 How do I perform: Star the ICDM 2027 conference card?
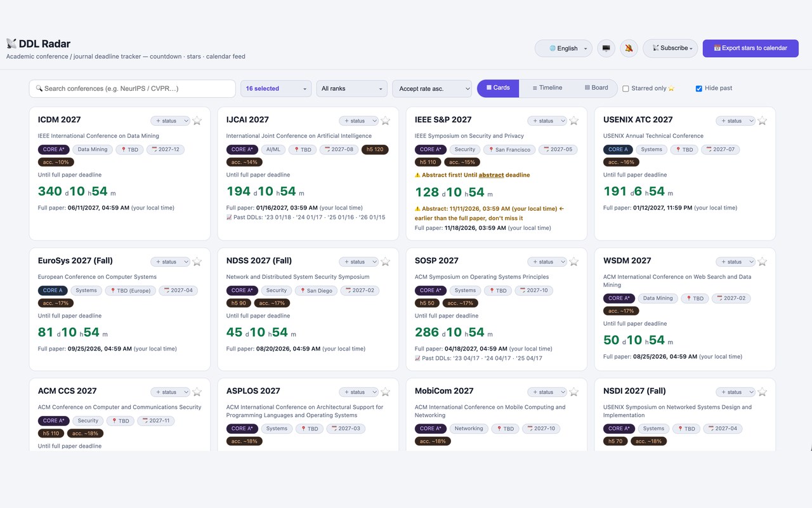(x=197, y=121)
